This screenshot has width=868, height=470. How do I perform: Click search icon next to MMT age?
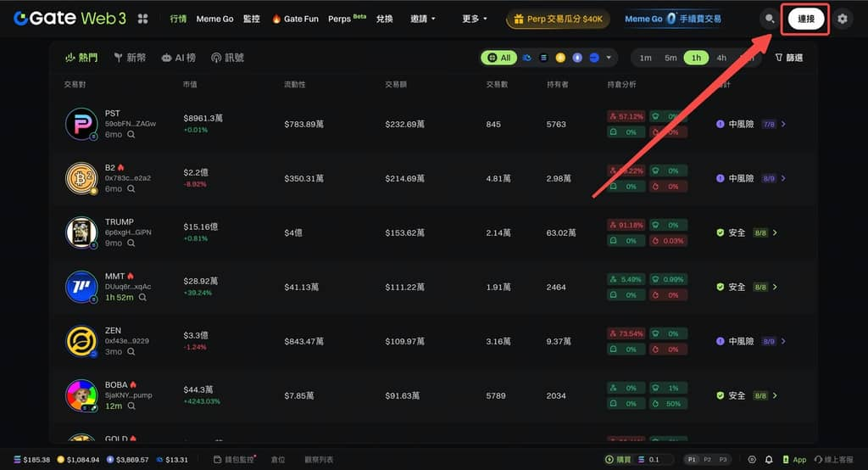coord(142,298)
